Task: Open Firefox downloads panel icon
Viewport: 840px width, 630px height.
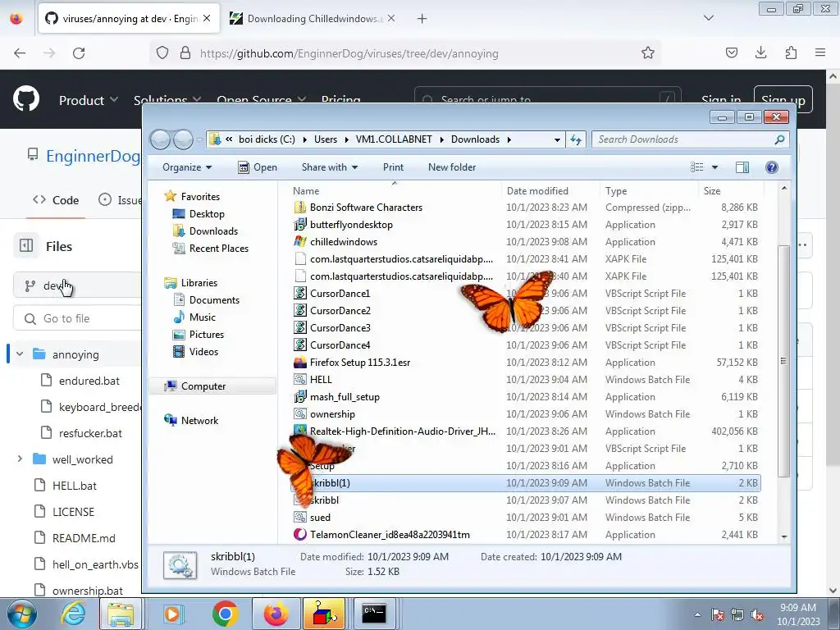Action: (760, 52)
